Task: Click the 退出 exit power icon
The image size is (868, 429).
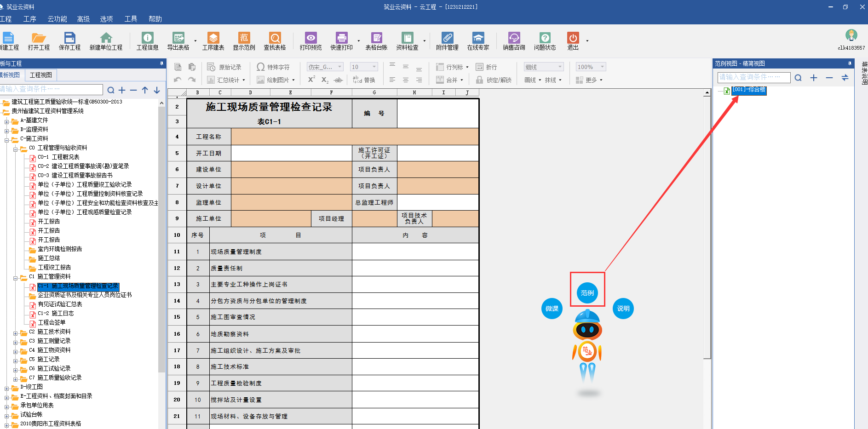Action: click(x=573, y=38)
